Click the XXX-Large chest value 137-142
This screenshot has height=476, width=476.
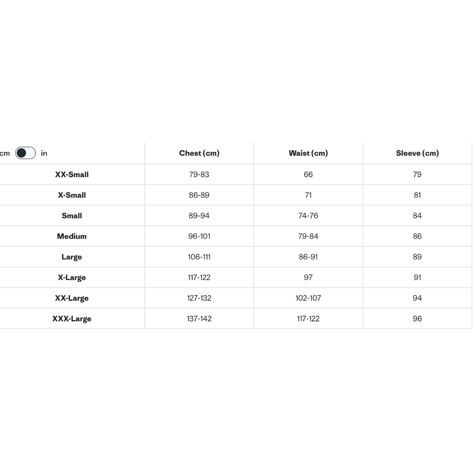click(x=199, y=319)
